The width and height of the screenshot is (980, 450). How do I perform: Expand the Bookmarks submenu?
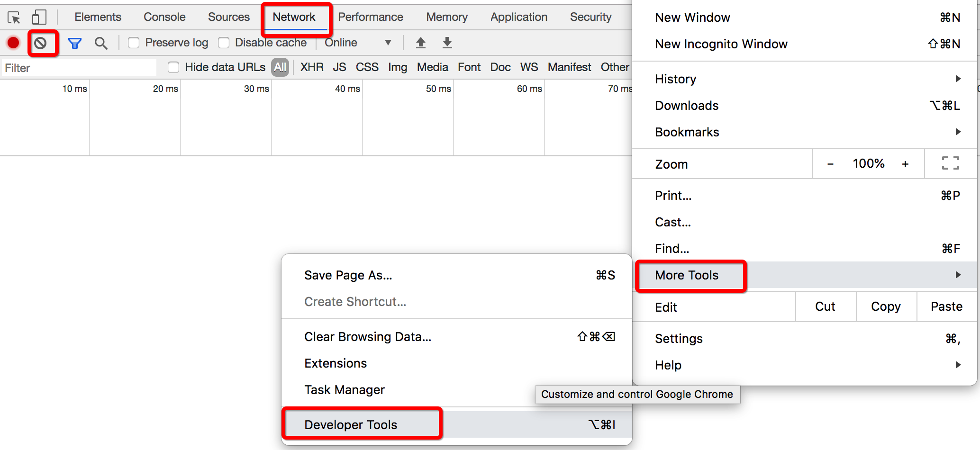tap(805, 132)
